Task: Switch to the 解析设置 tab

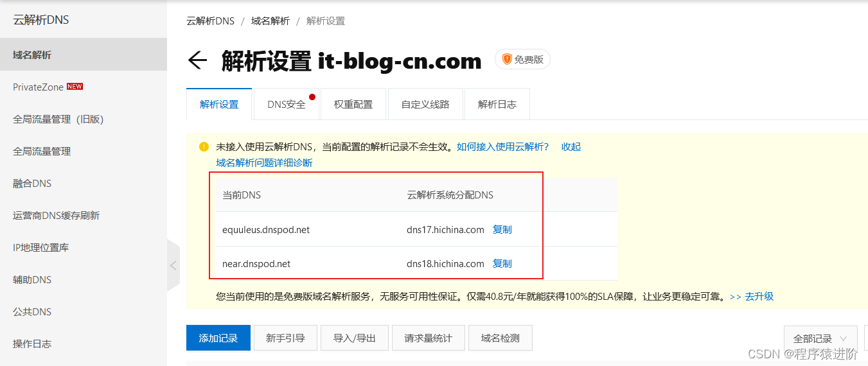Action: click(x=219, y=104)
